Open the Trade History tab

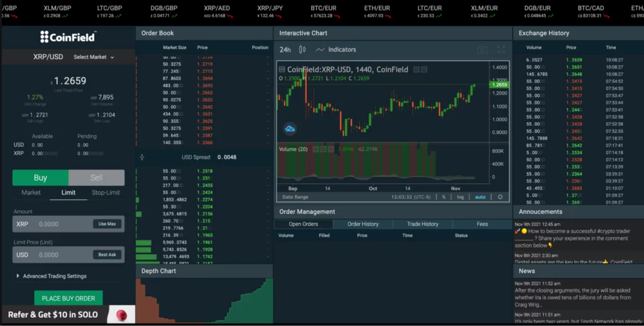pyautogui.click(x=423, y=224)
